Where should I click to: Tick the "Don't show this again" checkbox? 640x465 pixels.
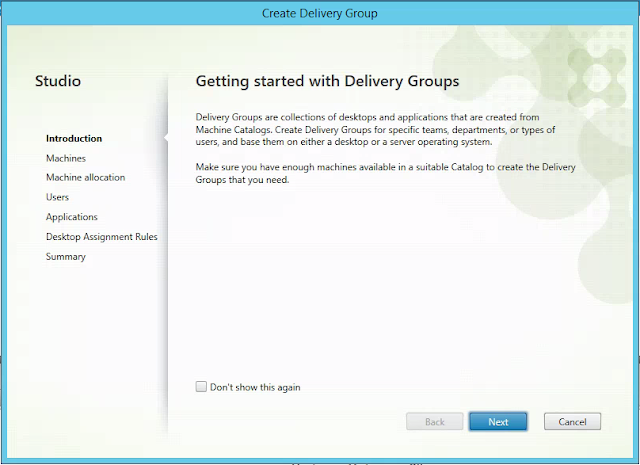pyautogui.click(x=201, y=387)
